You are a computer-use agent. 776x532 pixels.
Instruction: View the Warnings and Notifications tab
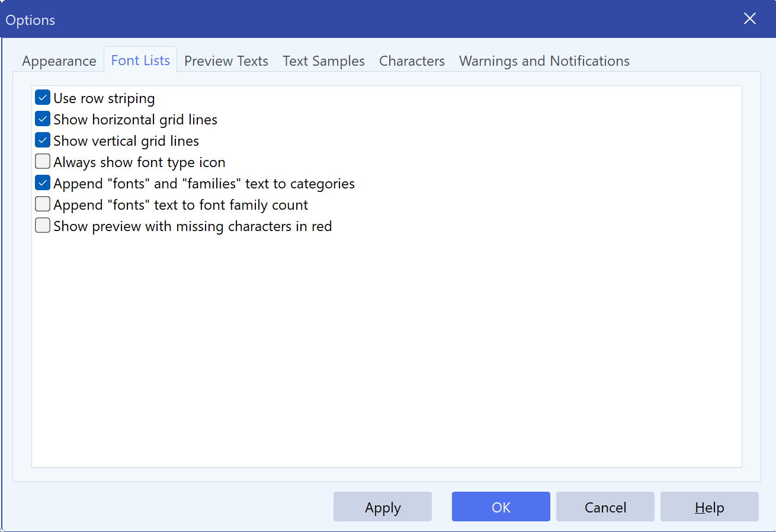click(x=543, y=60)
